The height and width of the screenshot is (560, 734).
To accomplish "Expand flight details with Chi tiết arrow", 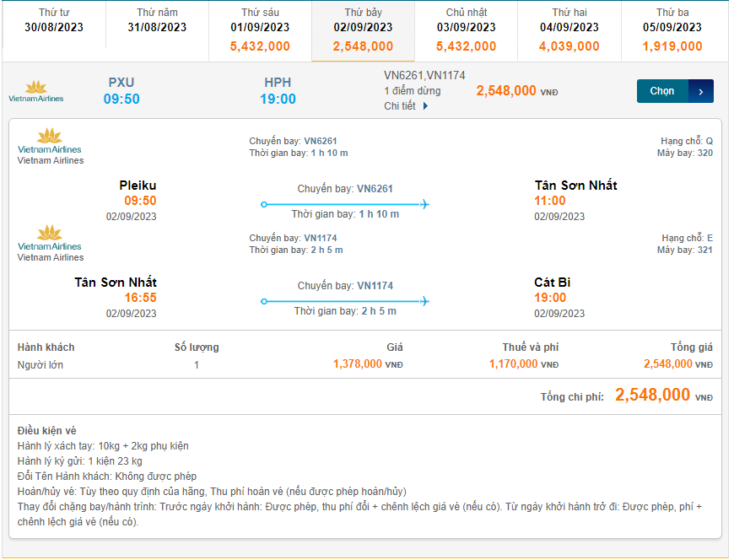I will point(425,106).
